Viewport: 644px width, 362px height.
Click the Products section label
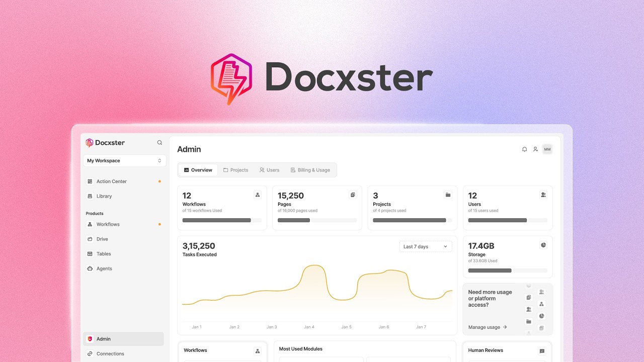coord(95,214)
